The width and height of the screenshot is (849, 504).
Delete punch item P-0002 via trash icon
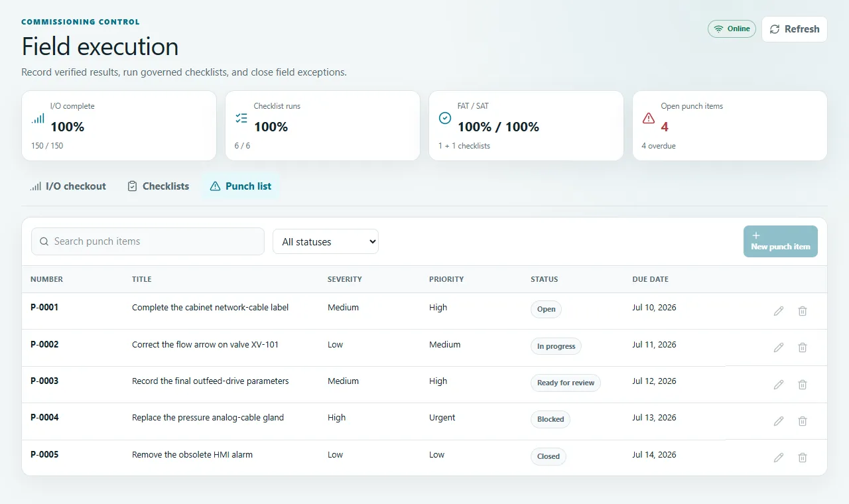pos(803,347)
